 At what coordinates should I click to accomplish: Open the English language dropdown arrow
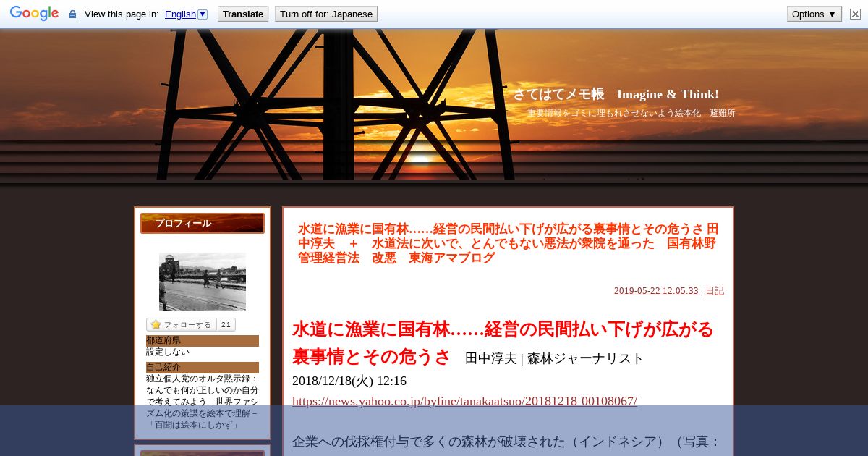click(x=203, y=14)
